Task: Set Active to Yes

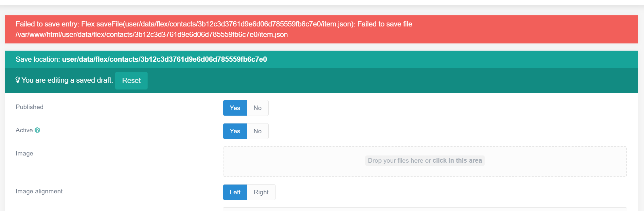Action: [x=235, y=131]
